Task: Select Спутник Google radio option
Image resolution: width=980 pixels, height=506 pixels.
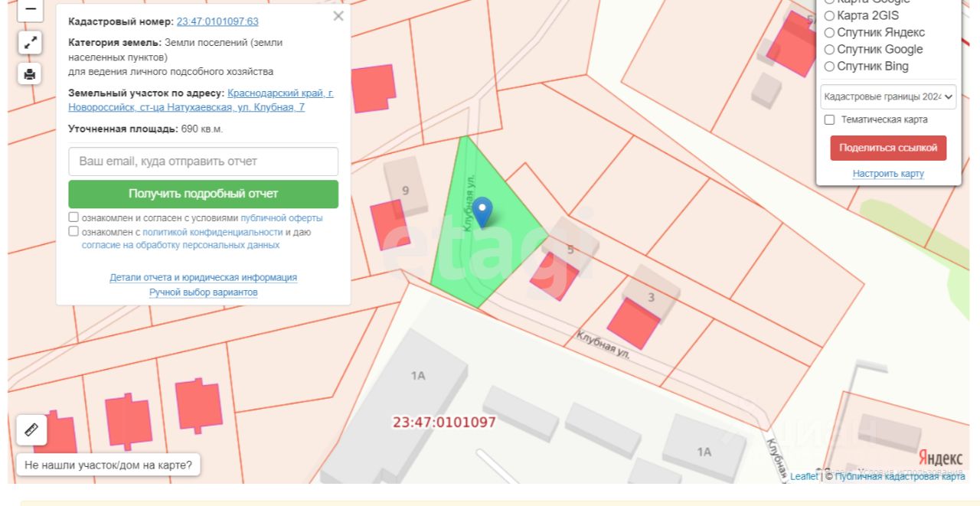Action: 829,49
